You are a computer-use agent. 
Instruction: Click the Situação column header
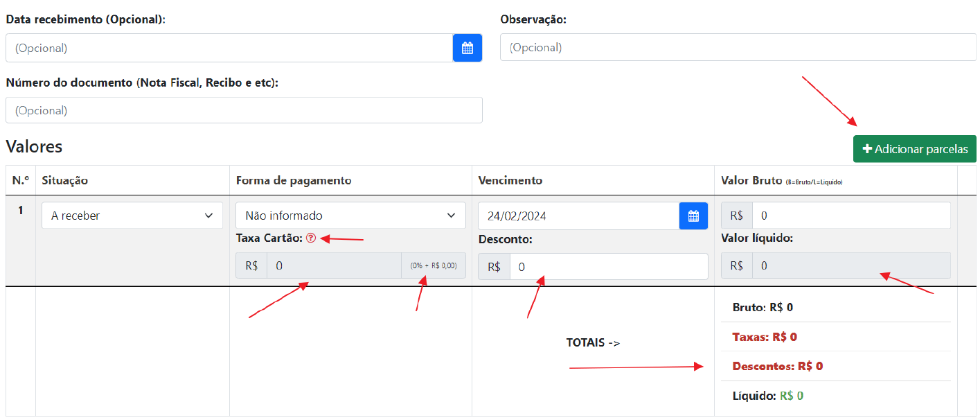(x=65, y=180)
